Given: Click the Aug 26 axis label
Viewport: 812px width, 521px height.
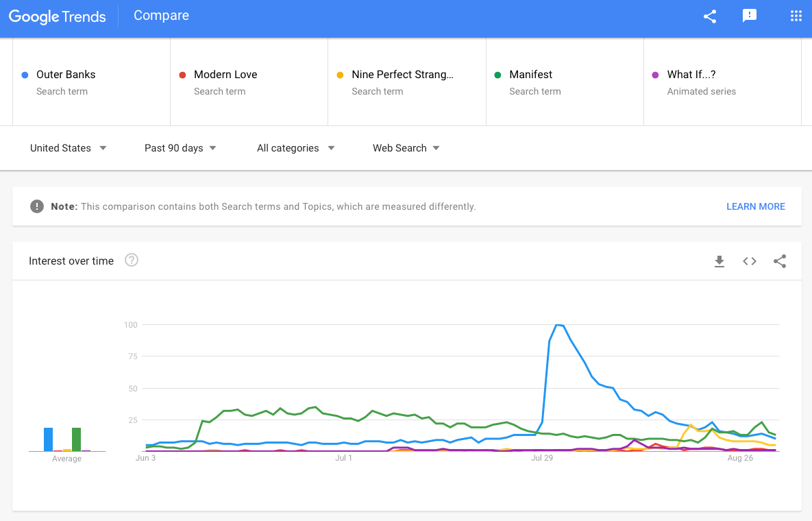Looking at the screenshot, I should [740, 458].
